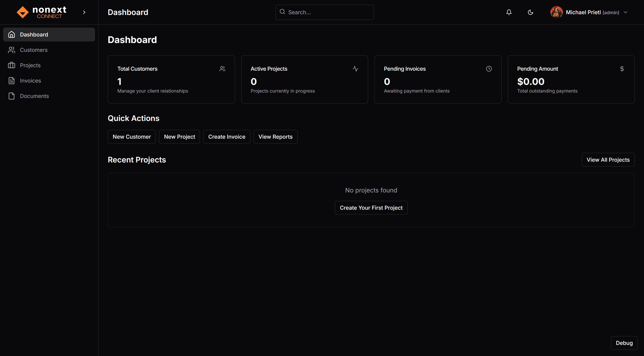The image size is (644, 356).
Task: Click the dollar icon on Pending Amount card
Action: click(x=622, y=68)
